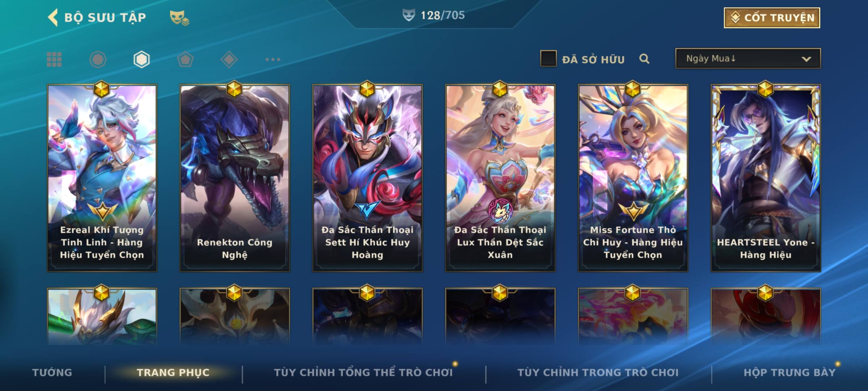Open the Renekton Công Nghệ skin card

coord(235,178)
